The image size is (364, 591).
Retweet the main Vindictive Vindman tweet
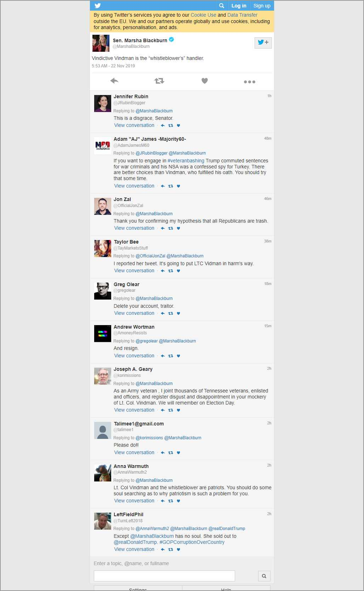tap(159, 81)
